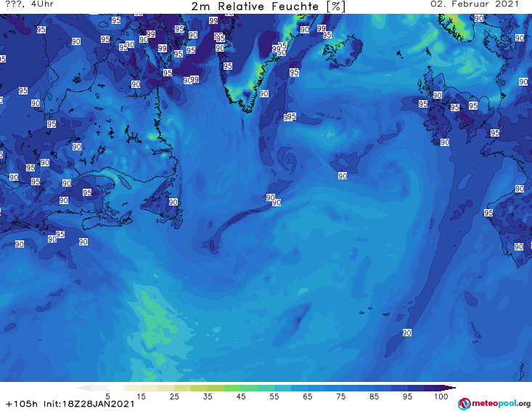Screen dimensions: 532x411
Task: Click the legend tick label '25'
Action: pyautogui.click(x=174, y=396)
